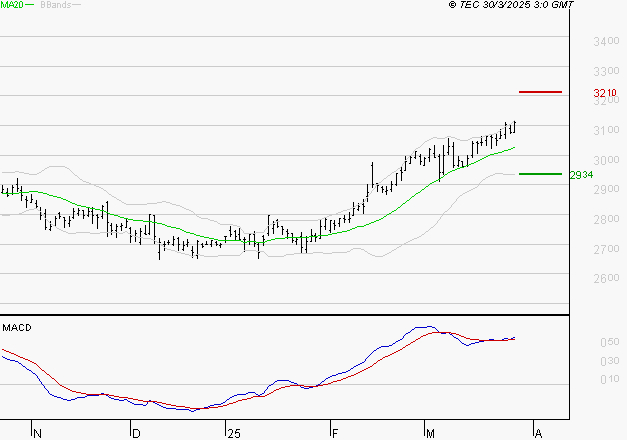Click the 25 year marker on time axis
Image resolution: width=627 pixels, height=440 pixels.
pos(234,433)
